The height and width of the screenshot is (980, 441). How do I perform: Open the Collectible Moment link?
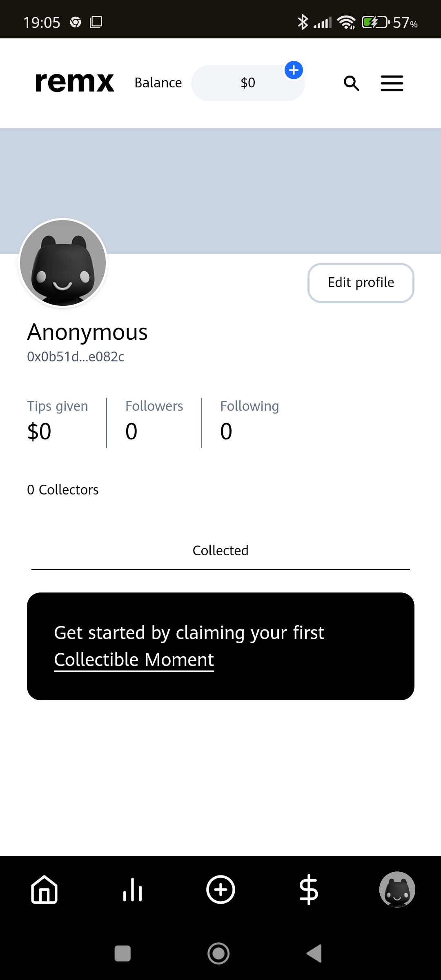pyautogui.click(x=134, y=660)
